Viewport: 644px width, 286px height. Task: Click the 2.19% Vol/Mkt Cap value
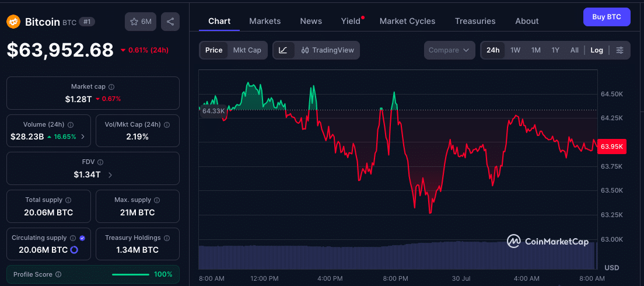(x=137, y=137)
